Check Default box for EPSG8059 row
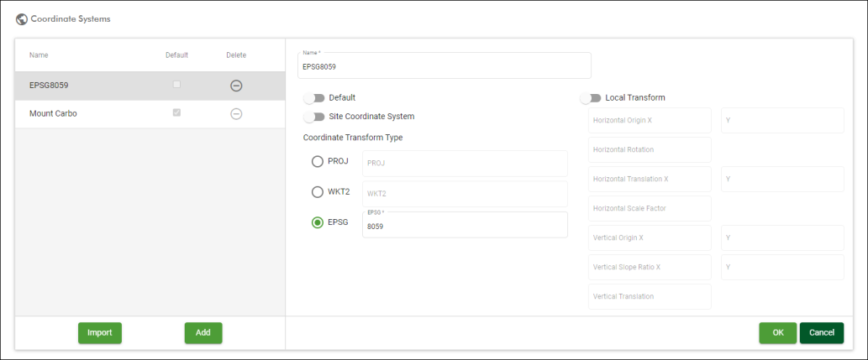The height and width of the screenshot is (360, 868). 176,85
